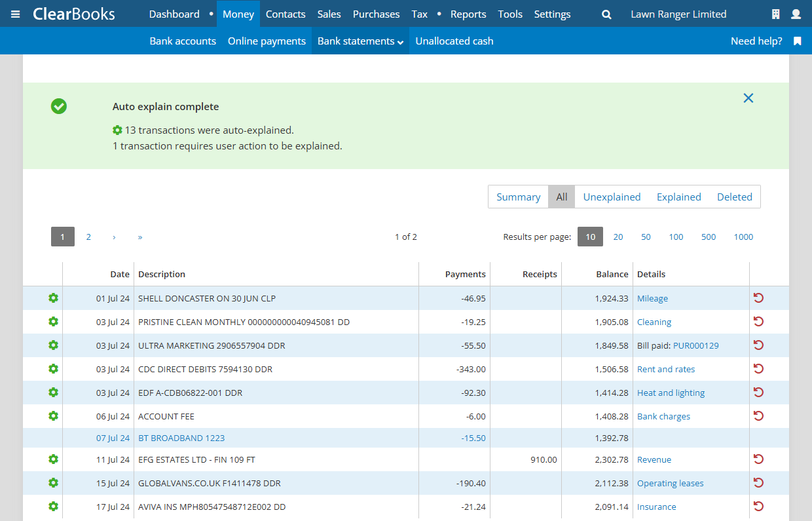Viewport: 812px width, 521px height.
Task: Click the search magnifier icon
Action: [x=607, y=14]
